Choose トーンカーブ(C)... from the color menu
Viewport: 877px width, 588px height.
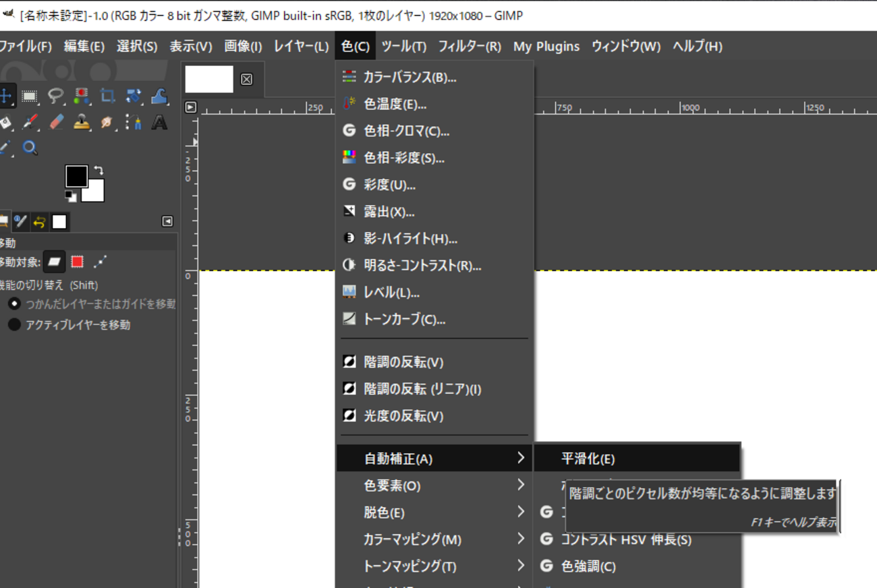point(404,320)
